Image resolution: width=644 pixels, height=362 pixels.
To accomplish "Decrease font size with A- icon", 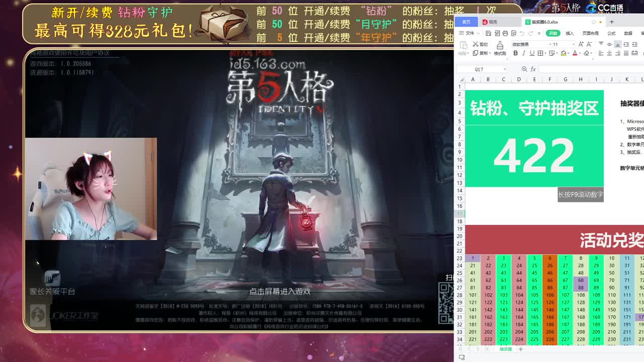I will tap(589, 44).
